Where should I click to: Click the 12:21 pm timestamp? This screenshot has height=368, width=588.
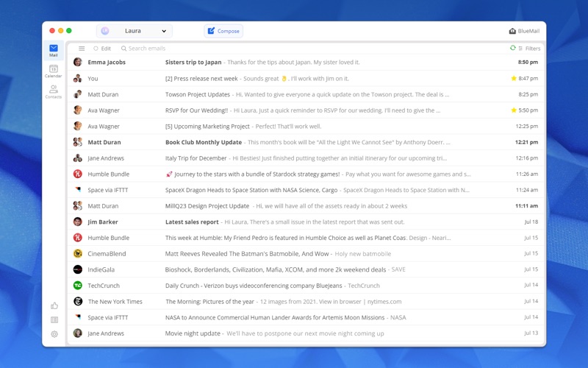click(x=526, y=142)
